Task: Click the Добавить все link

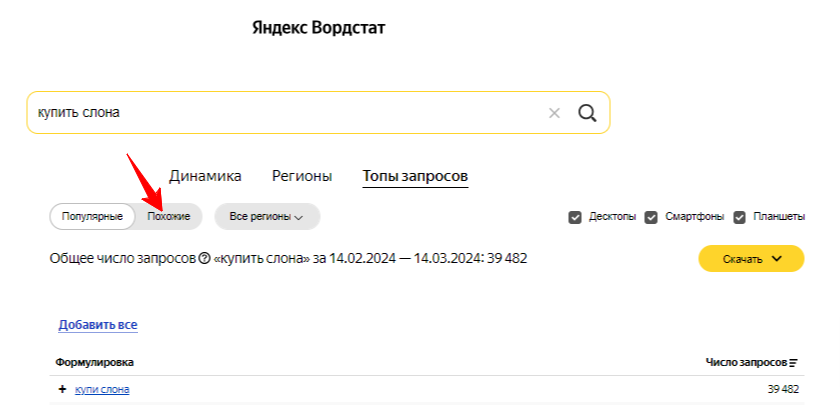Action: 98,325
